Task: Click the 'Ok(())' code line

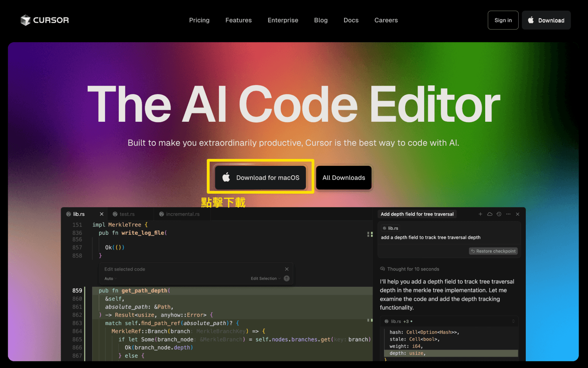Action: click(115, 247)
